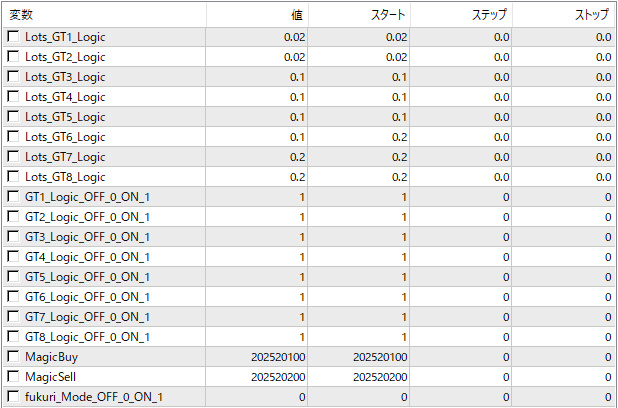618x408 pixels.
Task: Edit the MagicSell value 202520200
Action: (257, 377)
